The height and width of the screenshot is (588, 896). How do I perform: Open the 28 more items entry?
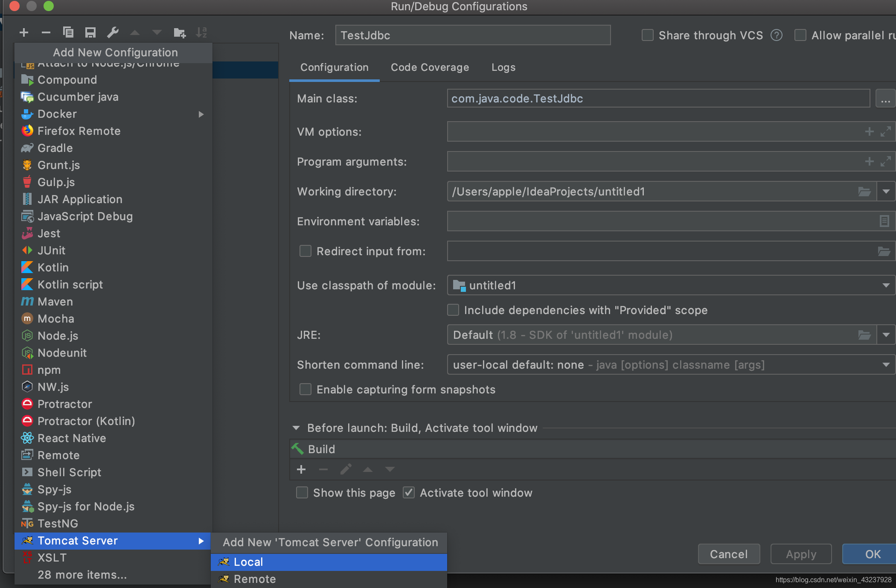pos(113,575)
